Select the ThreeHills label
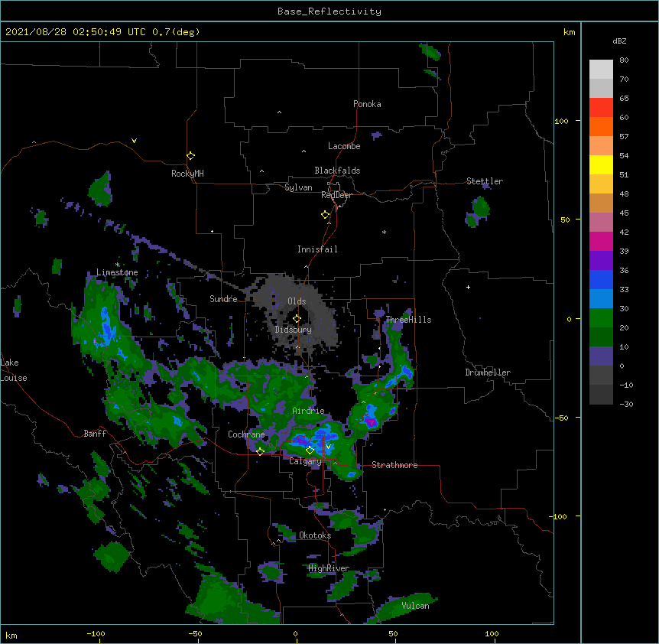 408,320
